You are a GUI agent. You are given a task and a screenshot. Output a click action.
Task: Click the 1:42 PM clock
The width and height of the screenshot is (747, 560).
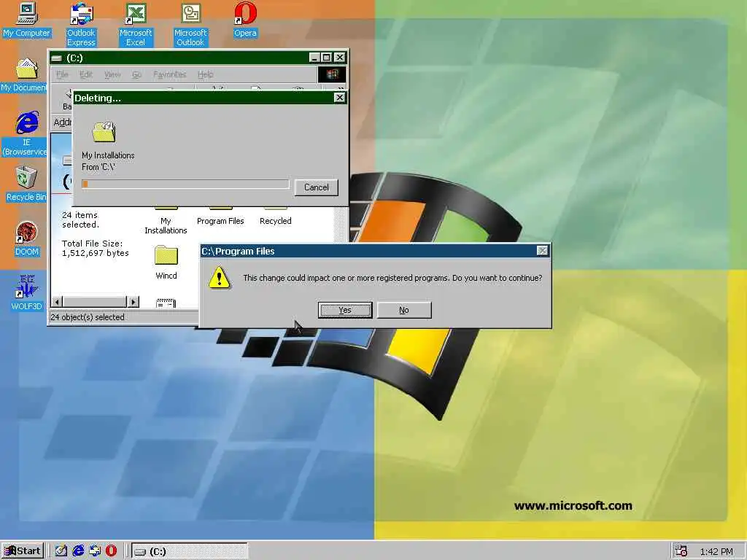click(x=716, y=551)
